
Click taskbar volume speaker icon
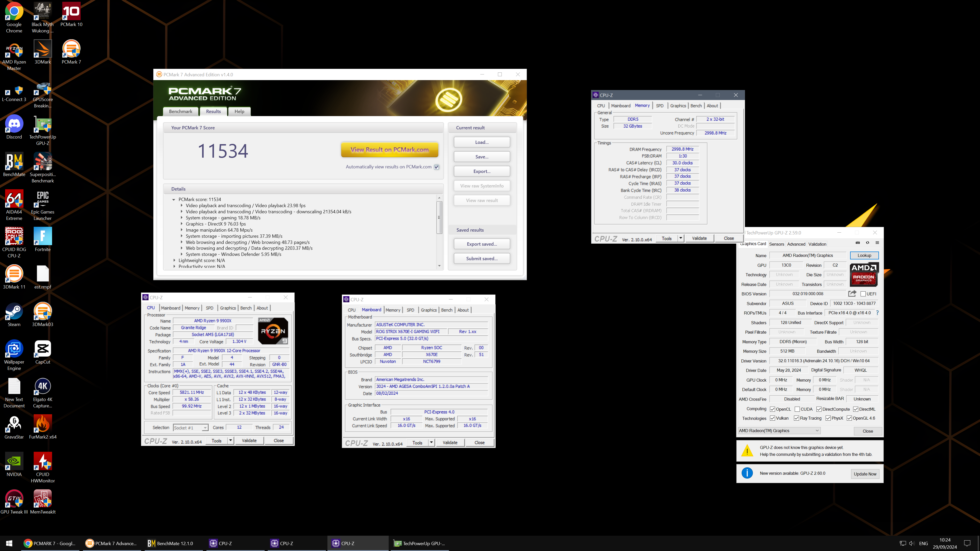coord(912,543)
